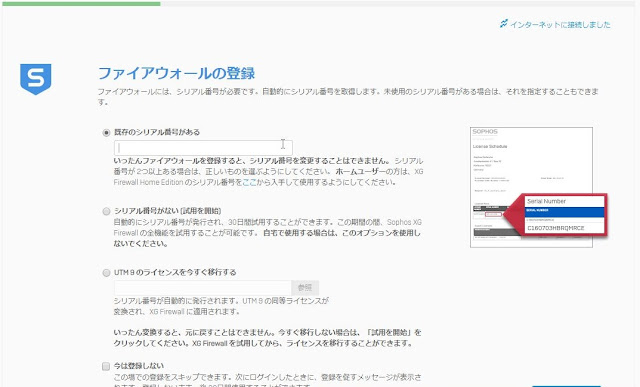Click the Sophos shield logo icon
This screenshot has width=640, height=387.
point(36,79)
